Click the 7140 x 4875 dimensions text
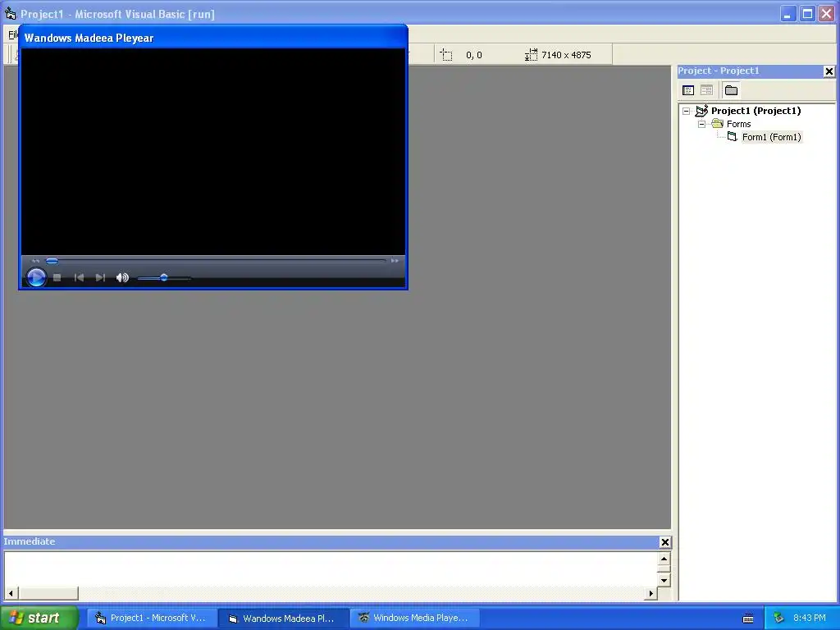Viewport: 840px width, 630px height. point(566,55)
